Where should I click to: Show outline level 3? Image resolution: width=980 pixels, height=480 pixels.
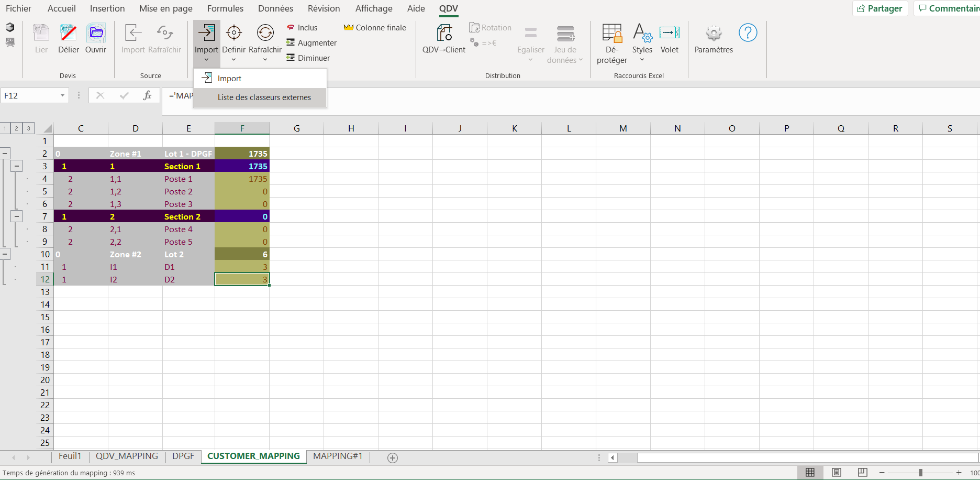[x=29, y=128]
